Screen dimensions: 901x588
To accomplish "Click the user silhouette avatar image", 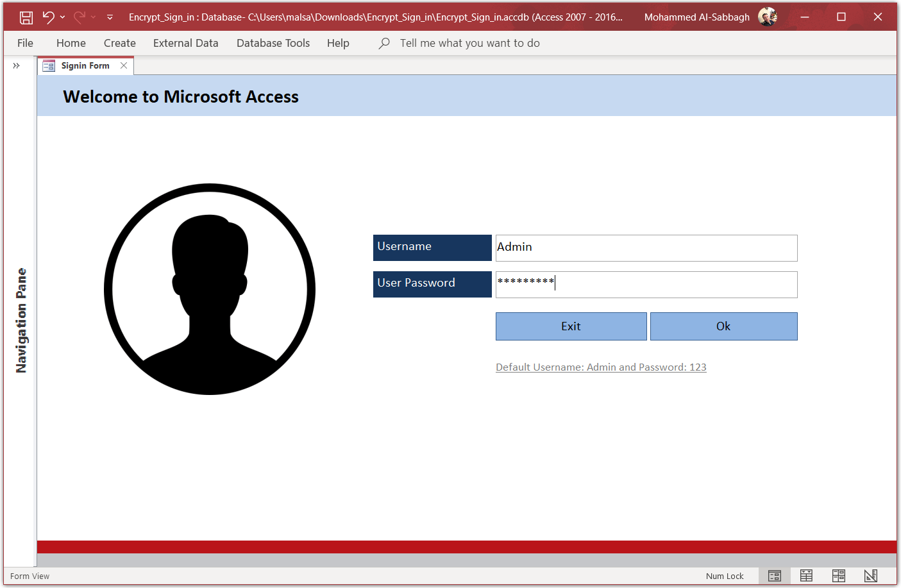I will point(210,289).
